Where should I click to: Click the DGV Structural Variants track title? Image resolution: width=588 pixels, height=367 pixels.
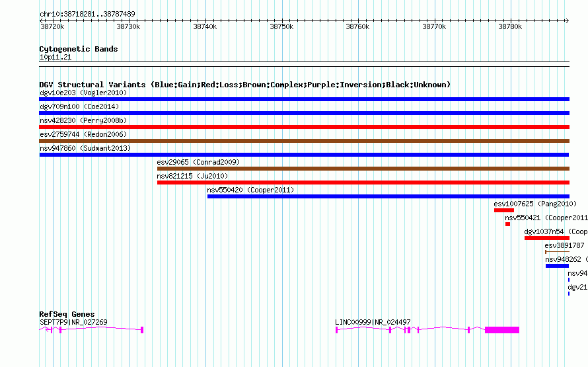pos(244,85)
